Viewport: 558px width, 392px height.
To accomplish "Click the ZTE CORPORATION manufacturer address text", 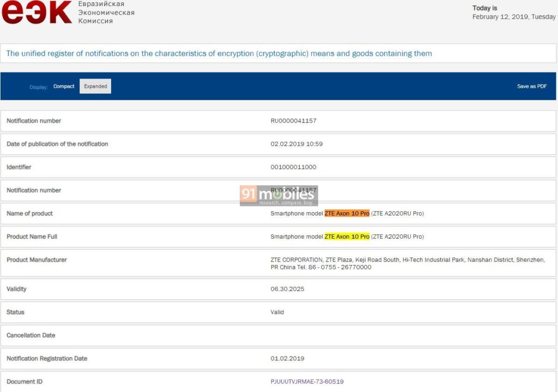I will pos(408,263).
